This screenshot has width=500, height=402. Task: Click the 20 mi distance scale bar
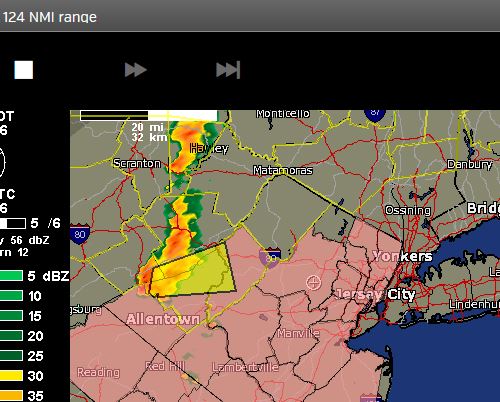point(149,115)
